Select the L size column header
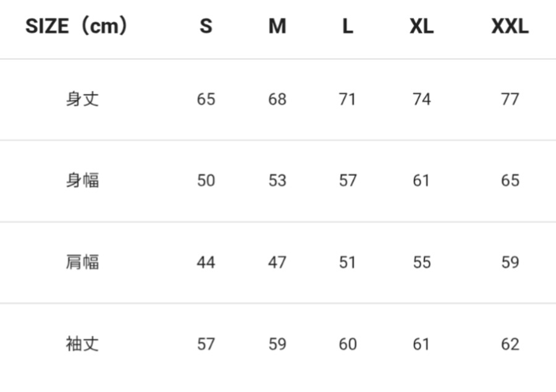The image size is (556, 392). tap(348, 27)
